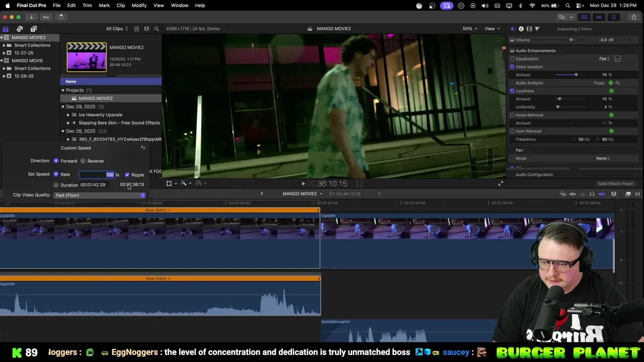Adjust the Loudness Uniformity slider
This screenshot has height=362, width=644.
coord(557,107)
